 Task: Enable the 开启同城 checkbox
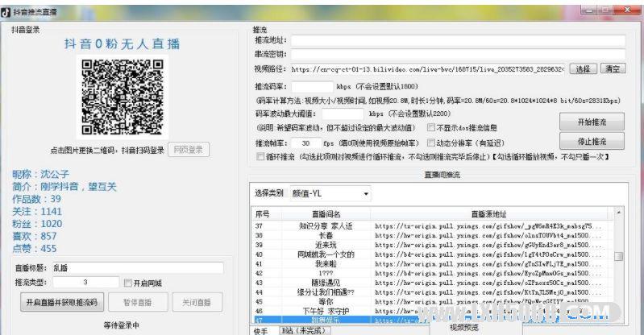click(x=127, y=283)
